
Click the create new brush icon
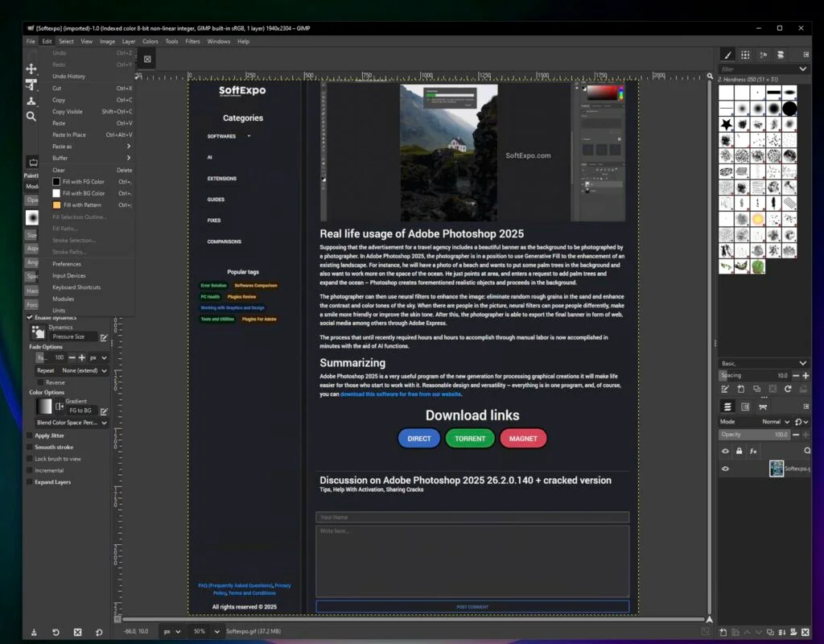(x=740, y=389)
